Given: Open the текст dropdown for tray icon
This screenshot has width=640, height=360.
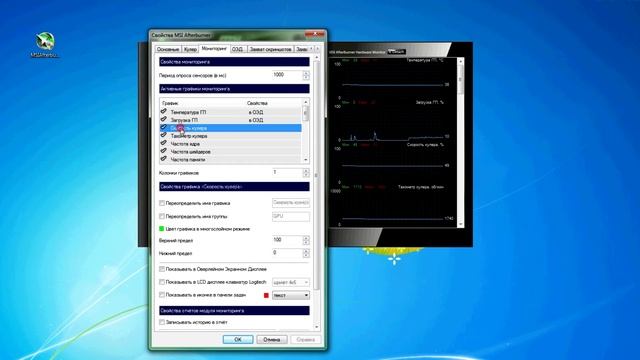Looking at the screenshot, I should pyautogui.click(x=291, y=295).
